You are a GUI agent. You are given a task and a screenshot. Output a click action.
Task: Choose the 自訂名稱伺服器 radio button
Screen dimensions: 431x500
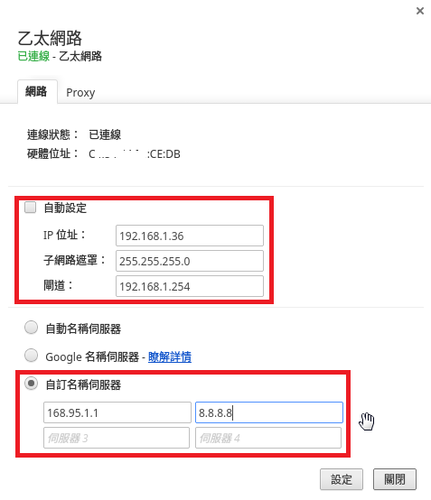point(31,384)
